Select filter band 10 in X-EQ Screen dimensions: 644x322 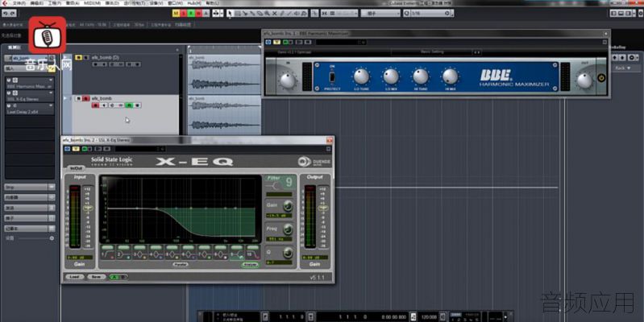click(253, 254)
